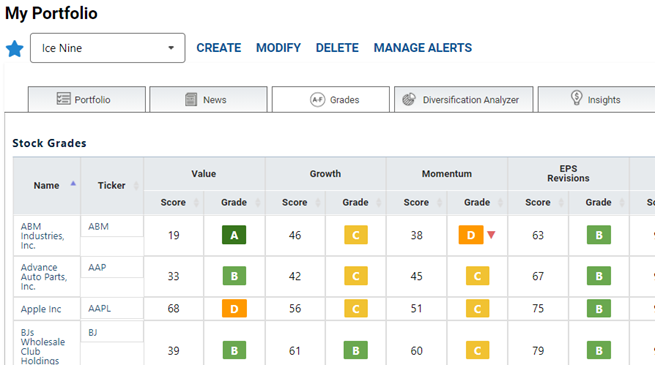
Task: Click Advance Auto Parts Growth score 42
Action: tap(295, 276)
